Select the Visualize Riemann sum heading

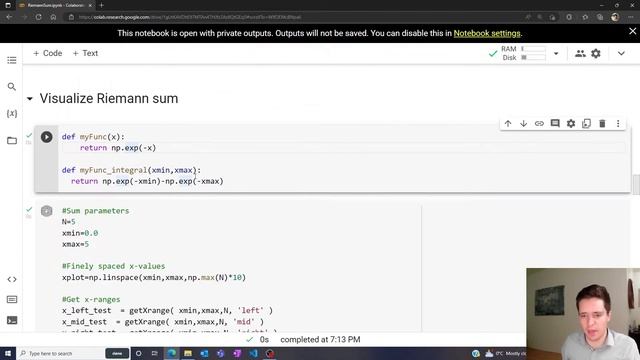tap(109, 99)
